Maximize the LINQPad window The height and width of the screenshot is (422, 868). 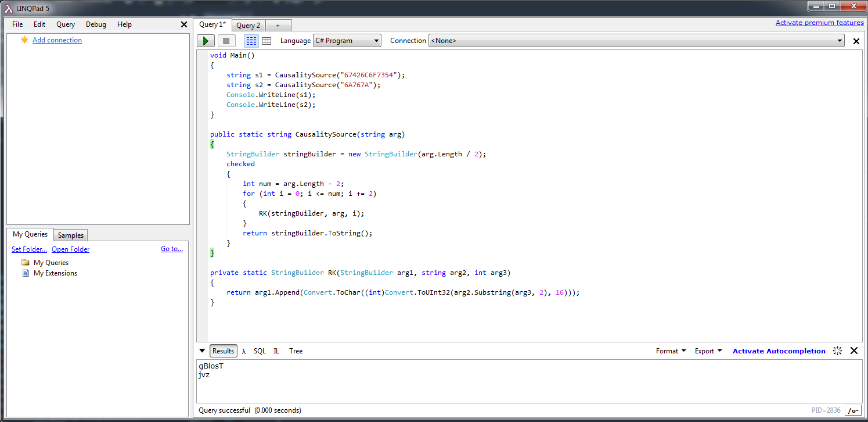832,6
